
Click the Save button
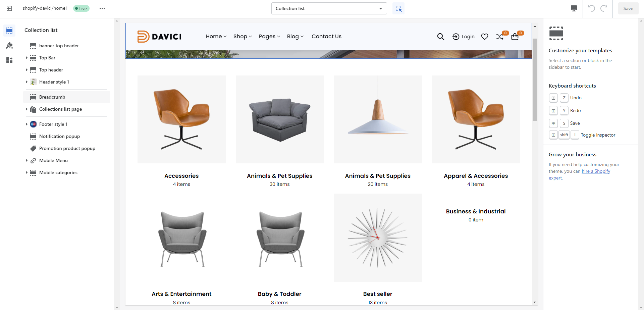tap(628, 8)
